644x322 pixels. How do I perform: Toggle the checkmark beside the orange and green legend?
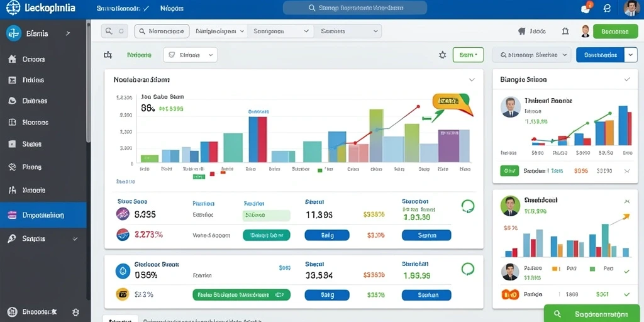click(x=626, y=271)
